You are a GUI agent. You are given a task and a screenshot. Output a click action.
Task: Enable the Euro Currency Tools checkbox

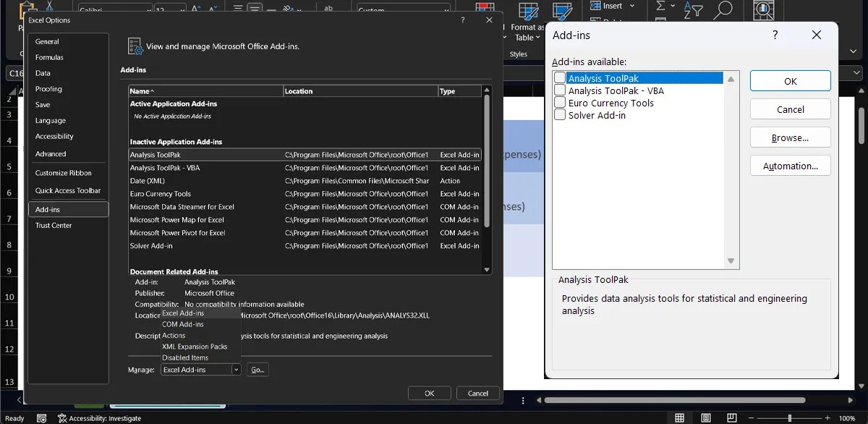[558, 103]
